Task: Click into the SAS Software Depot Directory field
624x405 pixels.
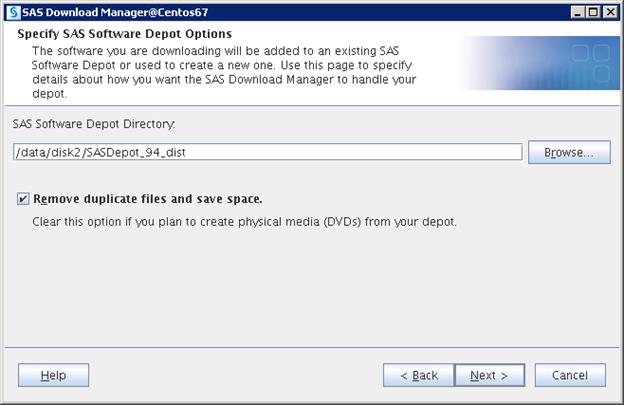Action: pos(267,152)
